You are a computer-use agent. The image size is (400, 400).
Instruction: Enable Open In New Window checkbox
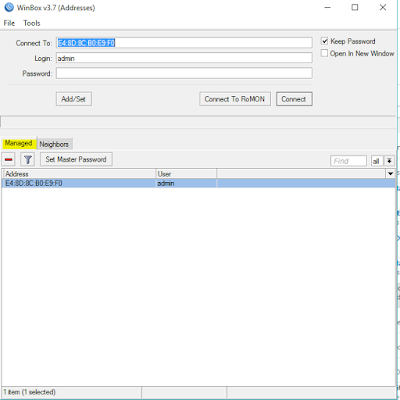pos(324,53)
